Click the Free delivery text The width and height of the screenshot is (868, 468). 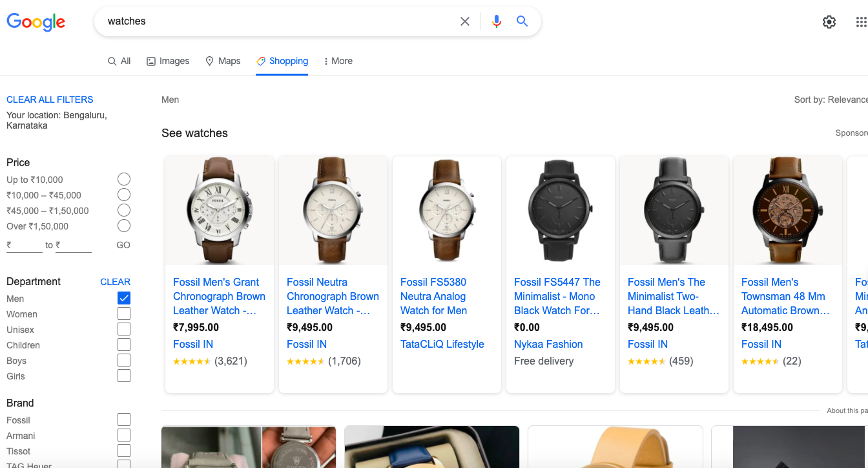[544, 361]
